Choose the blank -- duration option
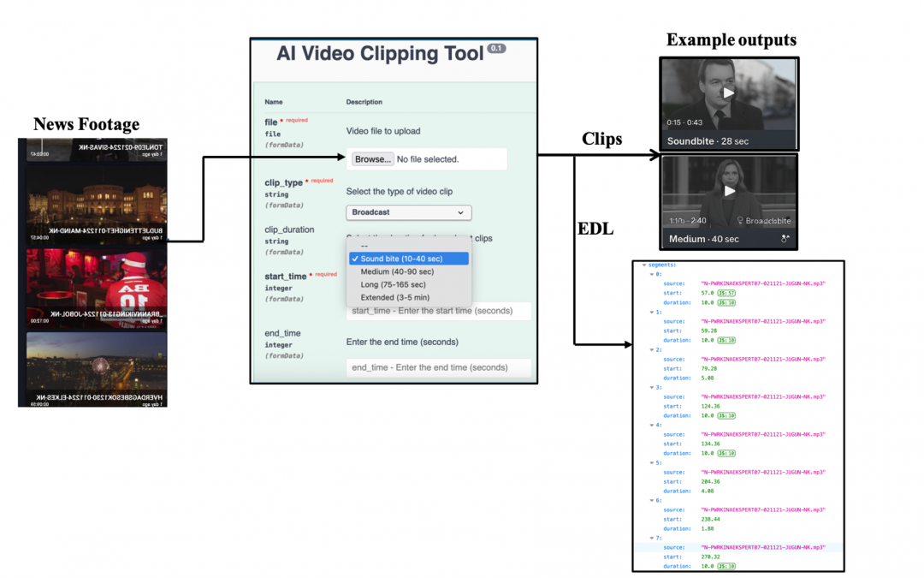924x578 pixels. (x=364, y=246)
